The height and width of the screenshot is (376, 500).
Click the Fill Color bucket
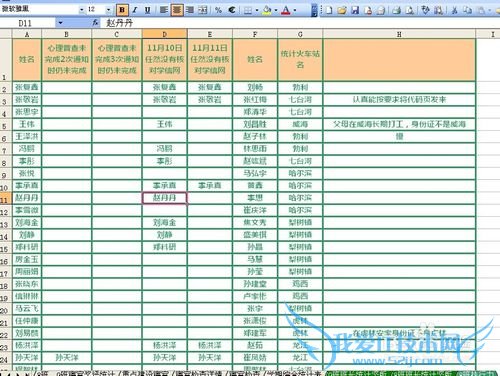tap(267, 10)
